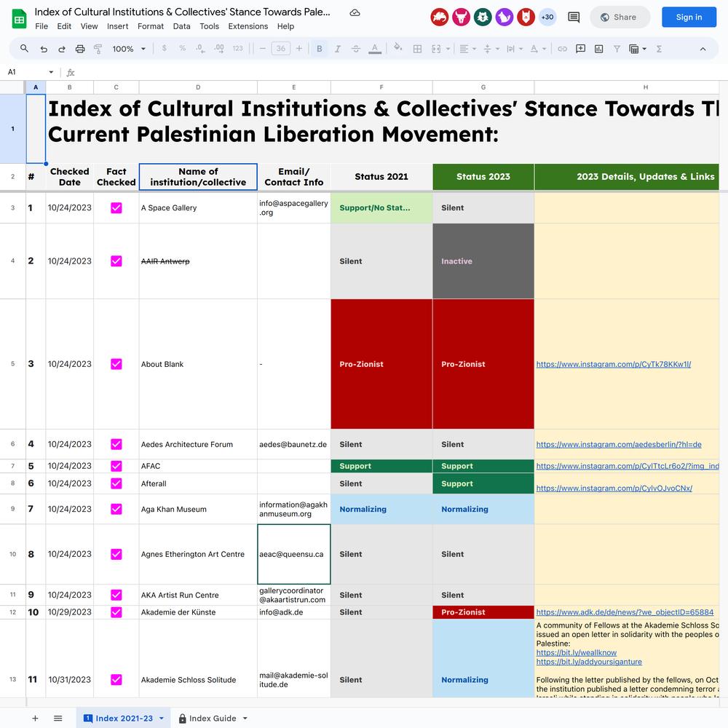Screen dimensions: 728x728
Task: Toggle Fact Checked checkbox for AFAC
Action: click(x=116, y=466)
